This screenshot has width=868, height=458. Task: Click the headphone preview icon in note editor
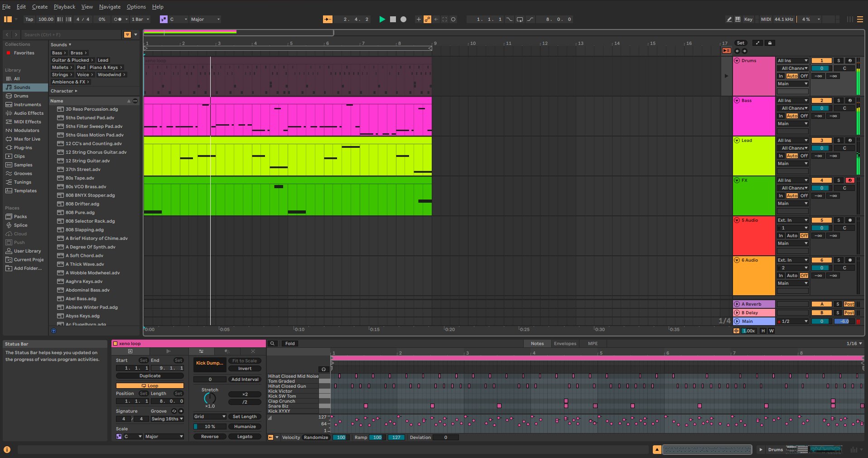pyautogui.click(x=323, y=369)
